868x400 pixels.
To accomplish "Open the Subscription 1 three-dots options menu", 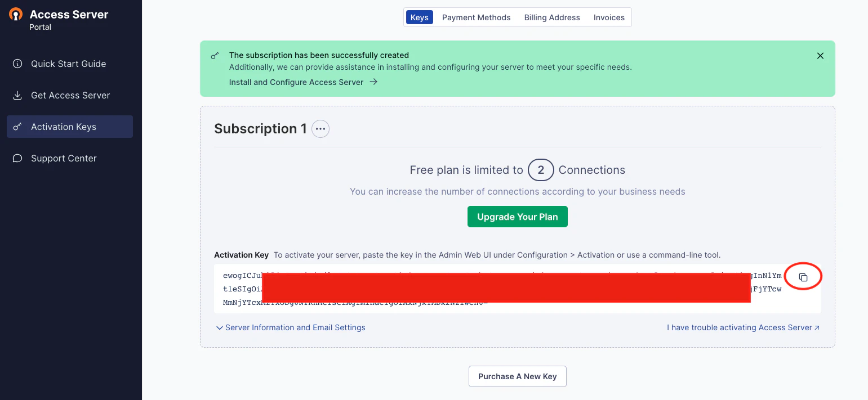I will point(321,129).
